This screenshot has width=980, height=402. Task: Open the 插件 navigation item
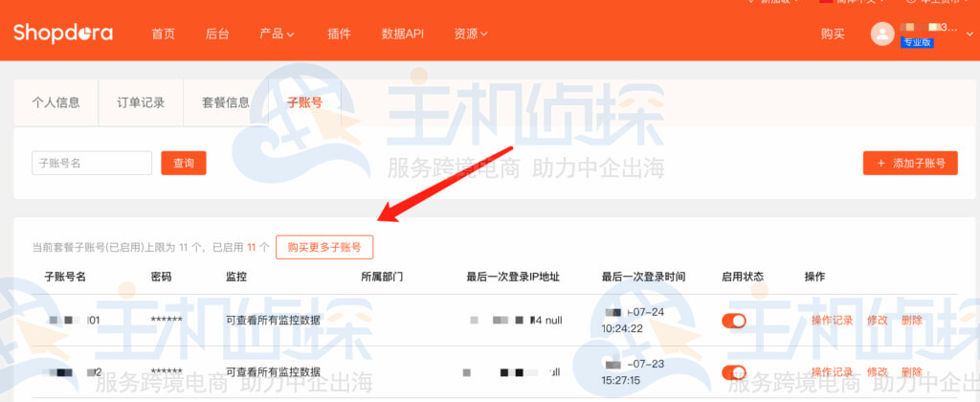(339, 33)
